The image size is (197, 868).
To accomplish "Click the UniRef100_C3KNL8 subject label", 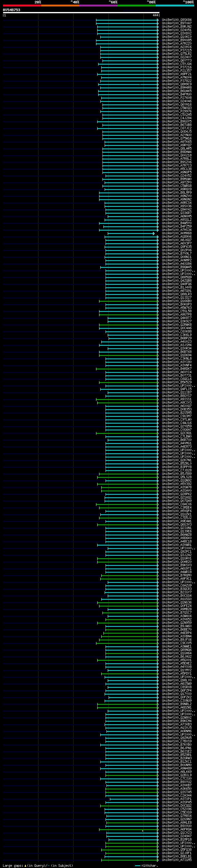I will pos(176,358).
